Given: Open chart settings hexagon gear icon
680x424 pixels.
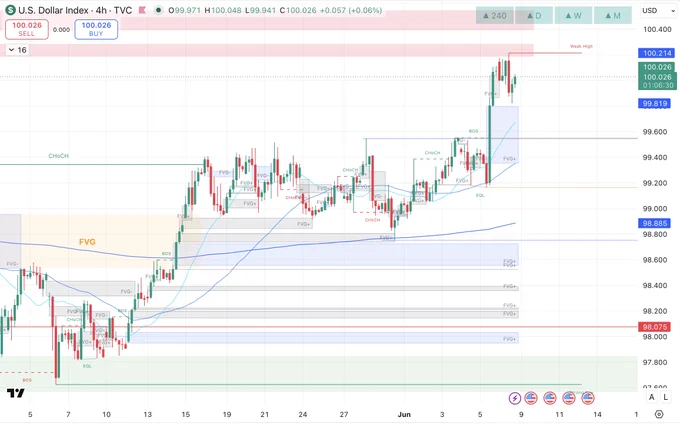Looking at the screenshot, I should [659, 414].
